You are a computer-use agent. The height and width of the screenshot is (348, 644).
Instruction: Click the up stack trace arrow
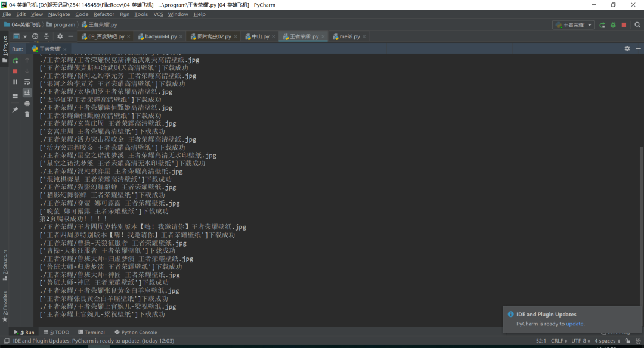point(27,60)
